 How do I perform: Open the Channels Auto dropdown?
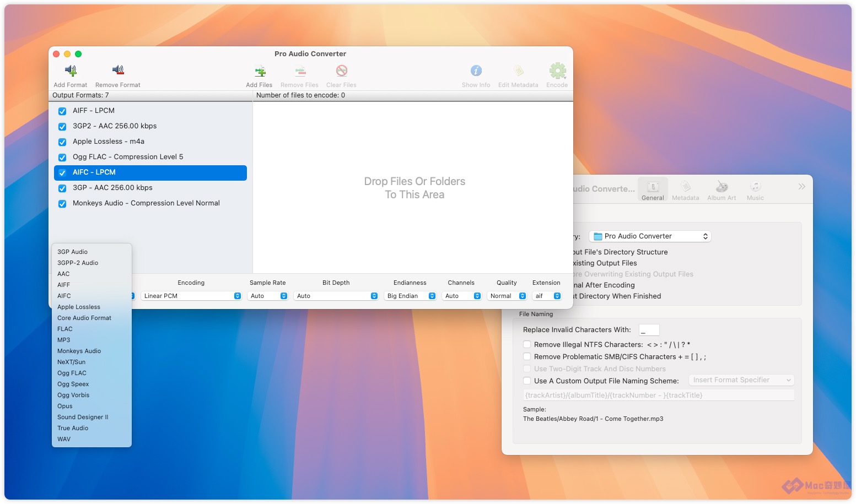tap(462, 296)
